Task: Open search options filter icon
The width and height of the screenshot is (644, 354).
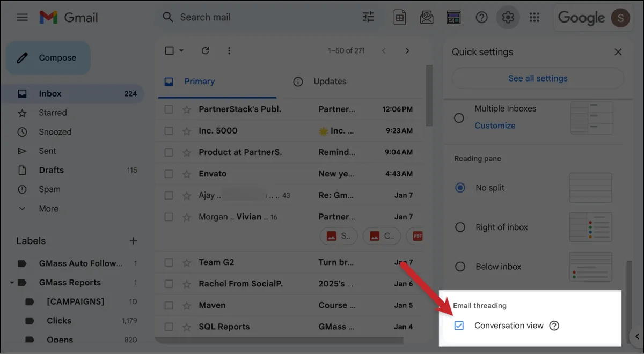Action: point(368,17)
